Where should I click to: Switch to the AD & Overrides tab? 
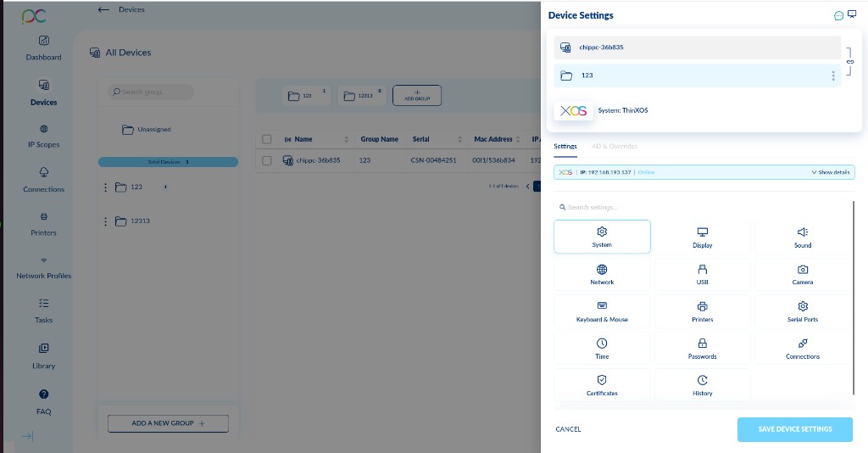pos(615,146)
